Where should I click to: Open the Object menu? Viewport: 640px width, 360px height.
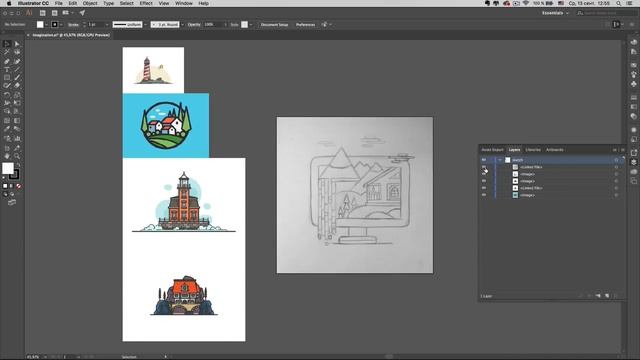point(90,3)
